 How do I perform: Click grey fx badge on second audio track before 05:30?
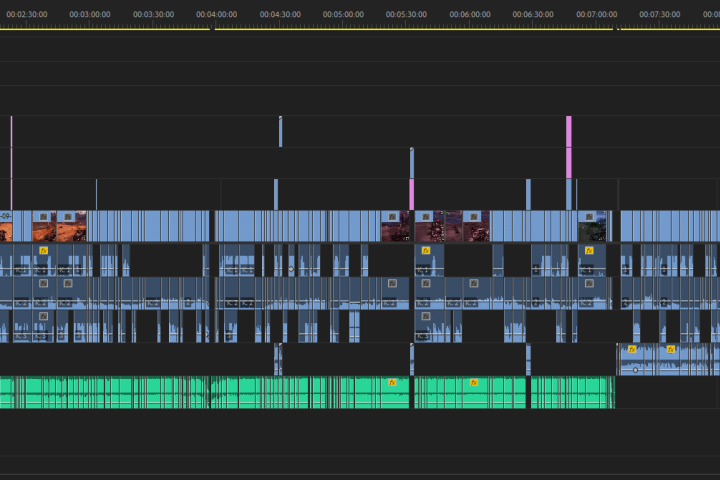pos(392,283)
